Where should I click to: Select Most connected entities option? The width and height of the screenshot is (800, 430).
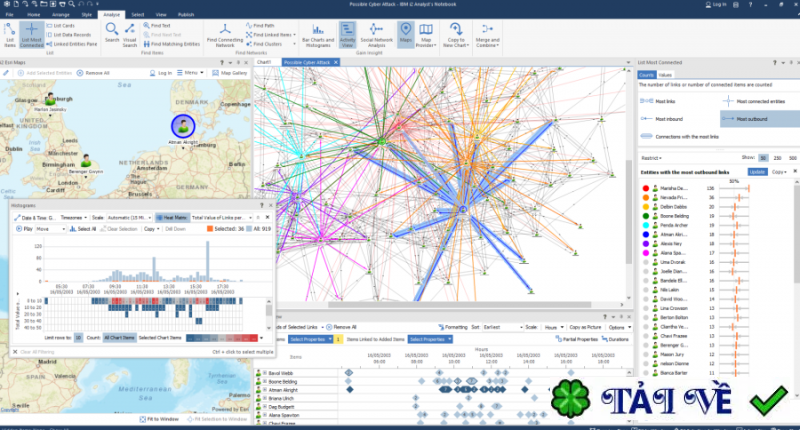coord(755,101)
